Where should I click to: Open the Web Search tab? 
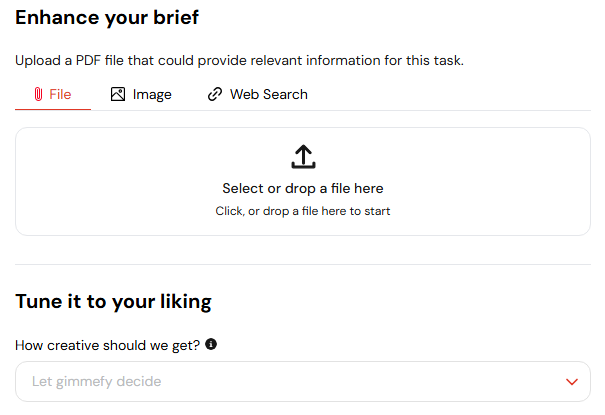click(x=268, y=95)
